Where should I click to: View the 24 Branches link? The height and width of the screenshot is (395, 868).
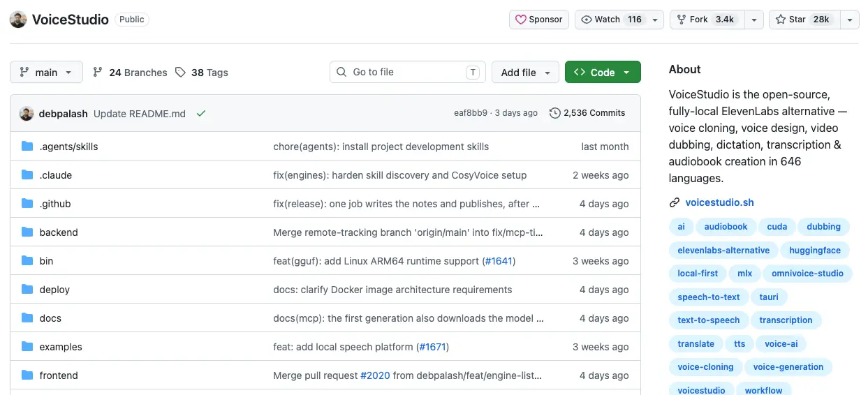pyautogui.click(x=130, y=73)
